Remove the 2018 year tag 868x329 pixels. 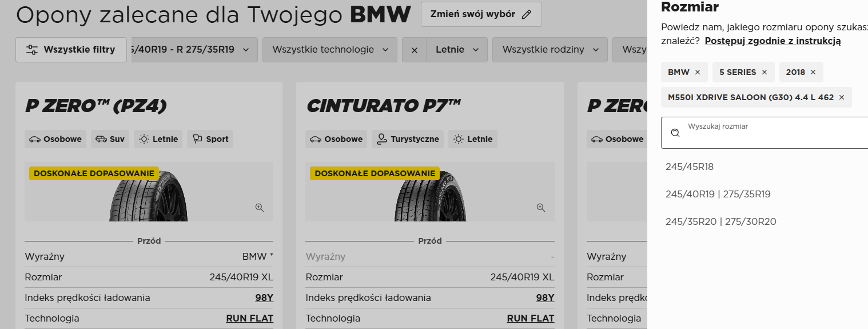click(813, 72)
